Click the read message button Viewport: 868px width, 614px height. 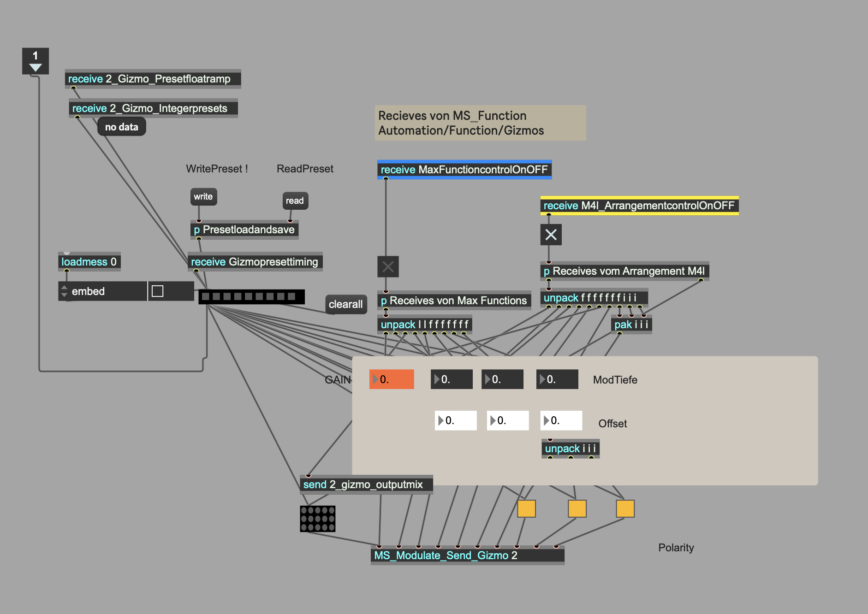[x=295, y=201]
